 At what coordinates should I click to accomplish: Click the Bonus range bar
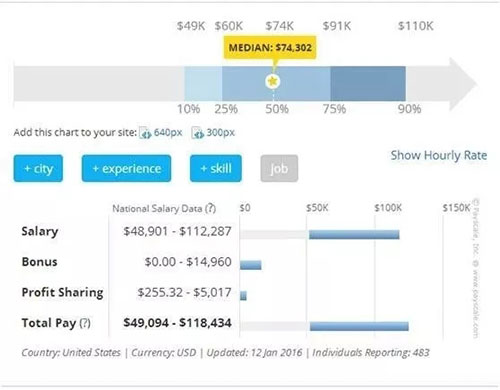point(251,265)
